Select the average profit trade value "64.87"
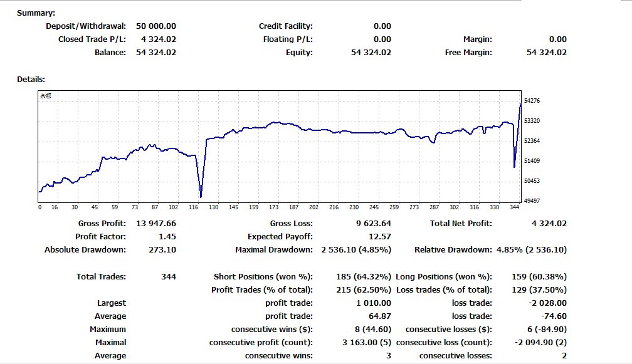This screenshot has height=364, width=632. pos(380,316)
